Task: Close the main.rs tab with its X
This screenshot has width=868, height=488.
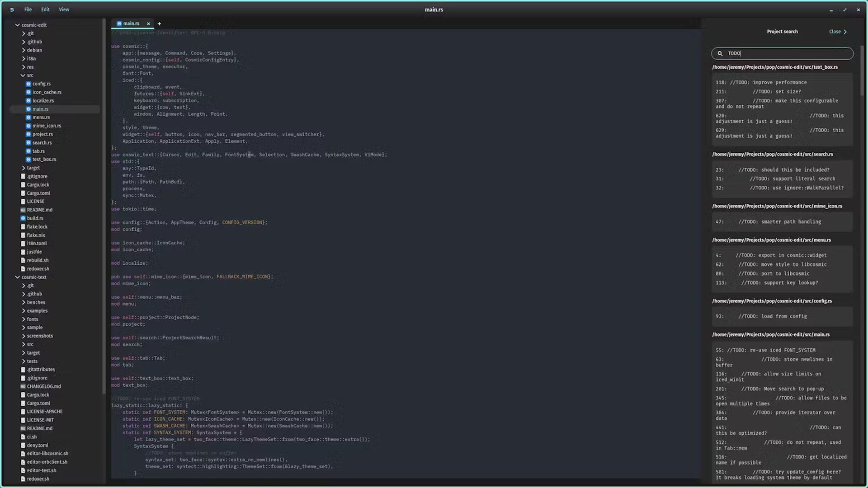Action: pos(148,23)
